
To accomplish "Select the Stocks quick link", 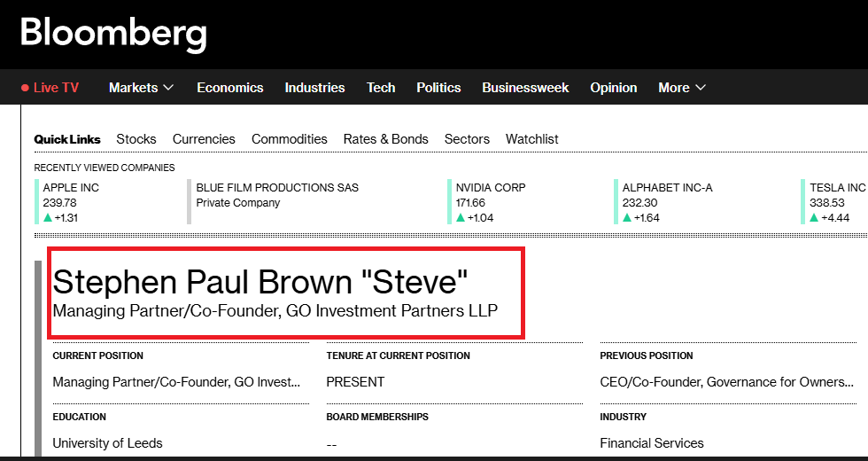I will 136,139.
